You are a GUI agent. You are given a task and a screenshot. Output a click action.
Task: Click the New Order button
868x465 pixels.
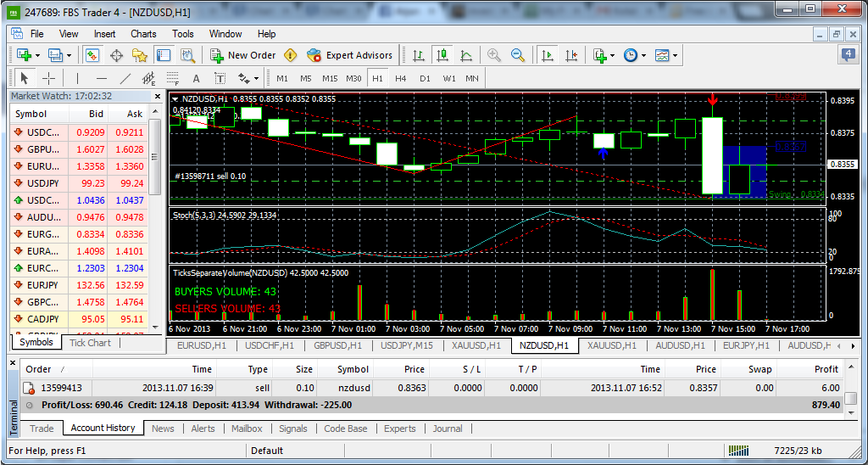(x=243, y=55)
